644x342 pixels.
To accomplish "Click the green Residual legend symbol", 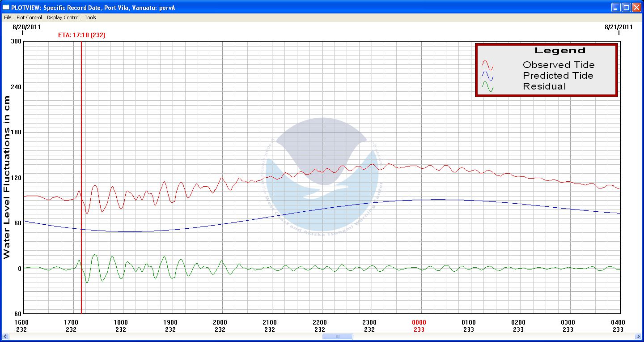I will point(487,86).
